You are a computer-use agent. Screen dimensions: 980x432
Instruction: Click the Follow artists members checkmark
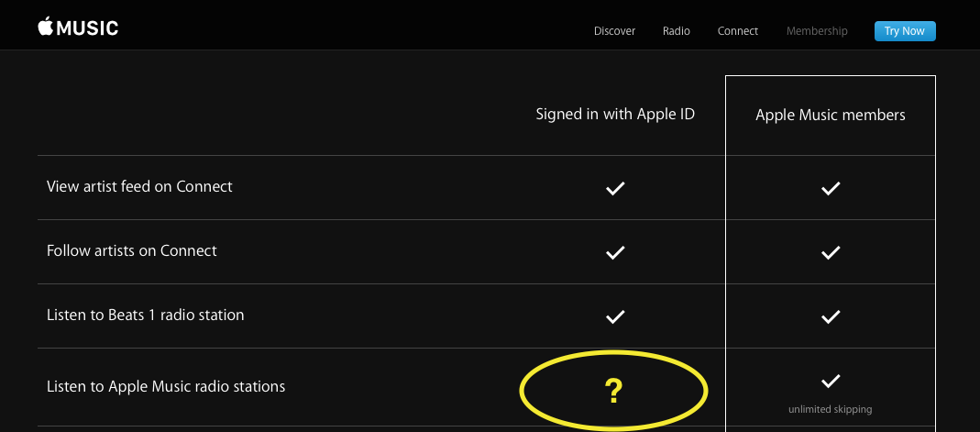point(830,252)
